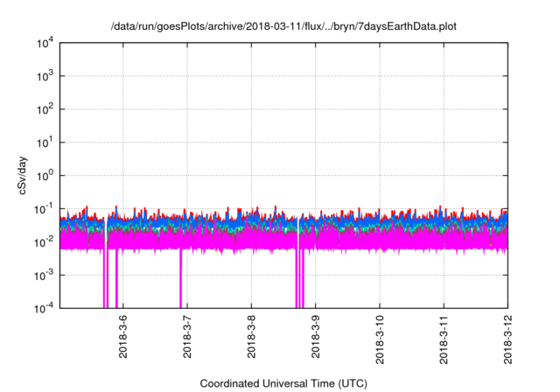Click the 10^-4 y-axis tick label
Viewport: 560px width, 392px height.
44,308
